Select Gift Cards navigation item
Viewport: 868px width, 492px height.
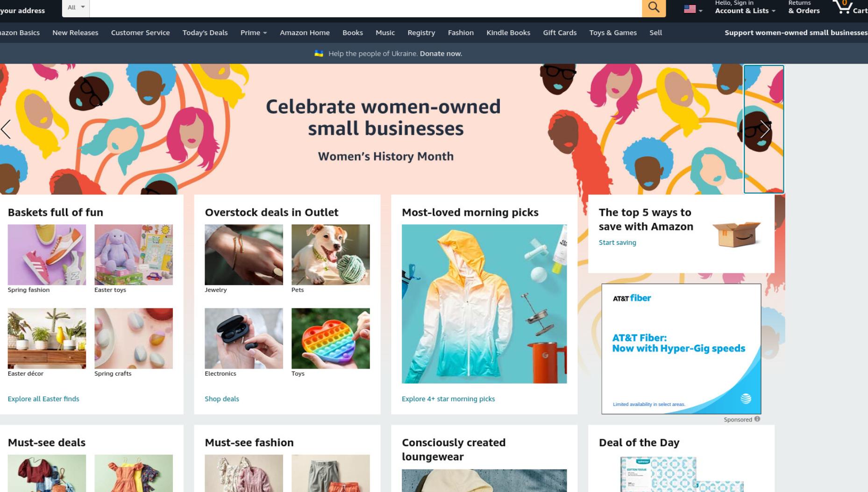click(560, 33)
